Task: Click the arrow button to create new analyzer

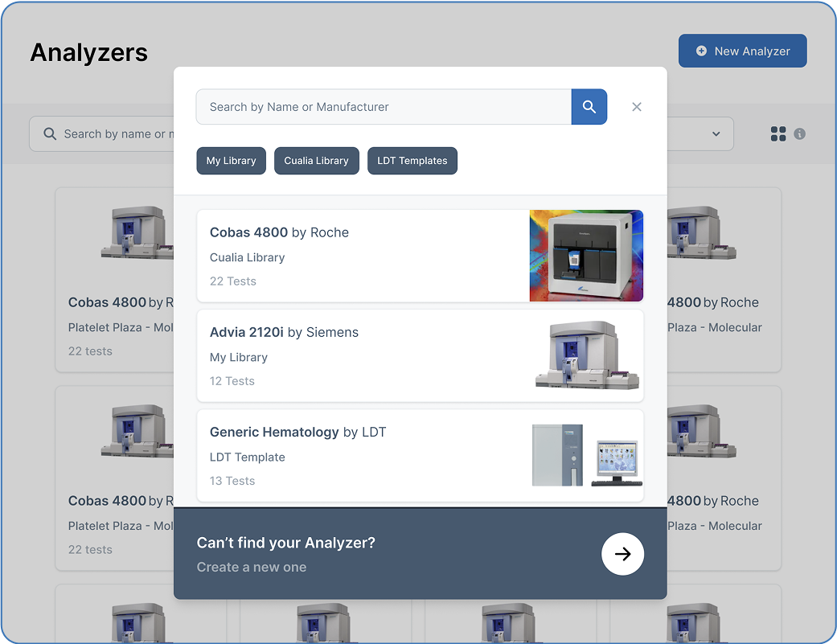Action: 622,554
